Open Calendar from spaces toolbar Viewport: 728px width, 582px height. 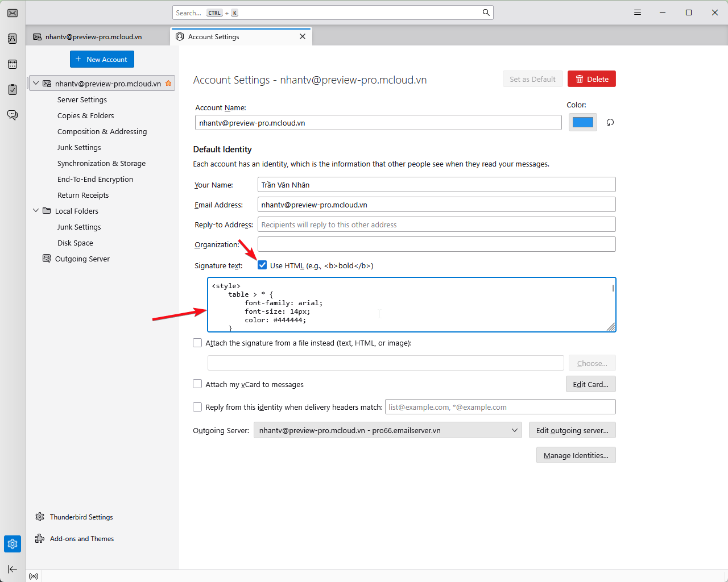[x=13, y=64]
